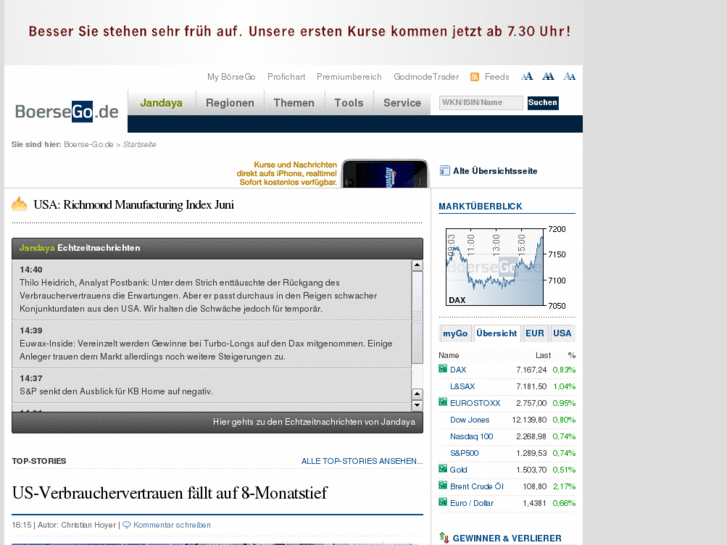Image resolution: width=727 pixels, height=545 pixels.
Task: Open the L&SAX index link
Action: [462, 386]
